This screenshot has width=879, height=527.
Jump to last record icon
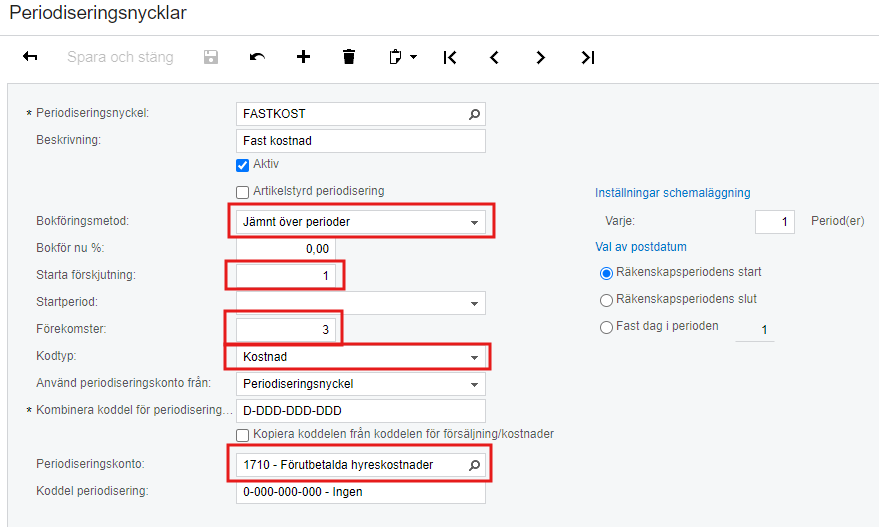pyautogui.click(x=587, y=57)
